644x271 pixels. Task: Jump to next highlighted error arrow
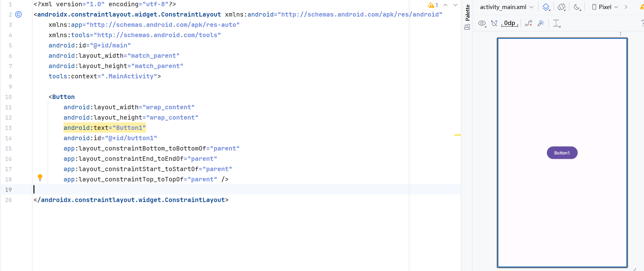coord(455,5)
